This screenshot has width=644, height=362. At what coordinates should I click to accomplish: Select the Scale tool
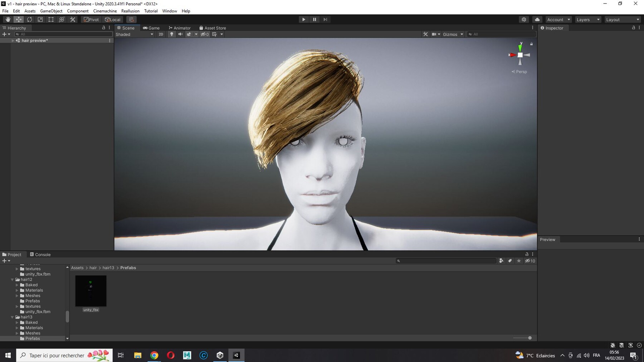40,20
